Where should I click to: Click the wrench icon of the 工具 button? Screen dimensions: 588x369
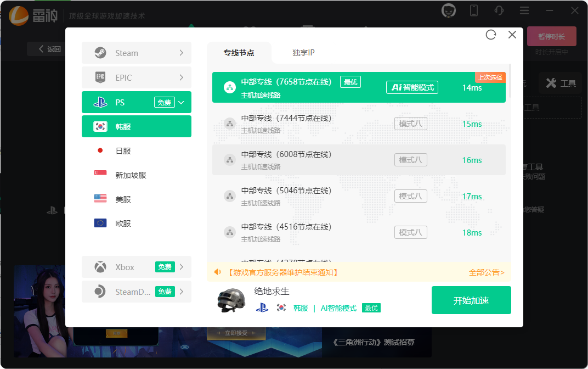point(551,83)
